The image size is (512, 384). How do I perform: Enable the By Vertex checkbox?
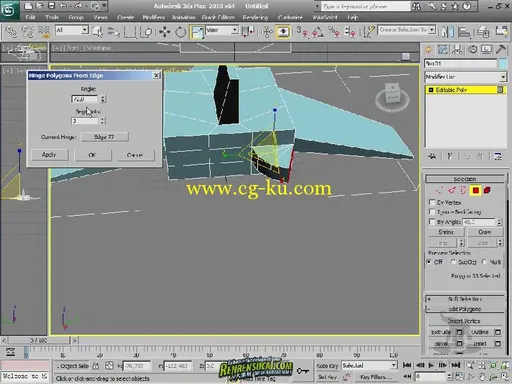click(432, 202)
